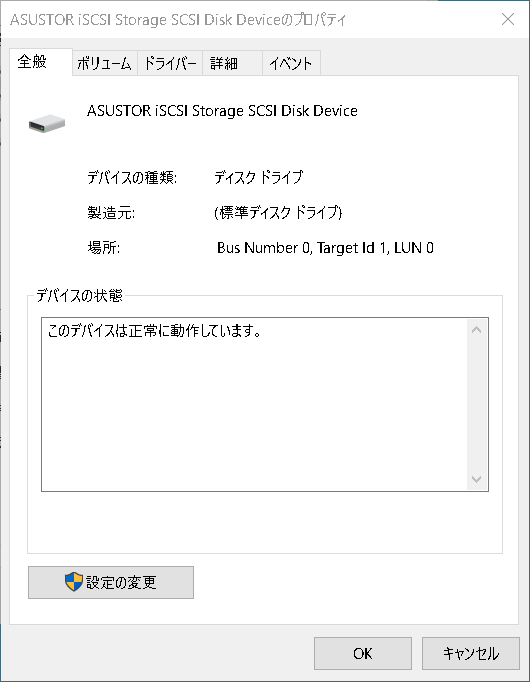
Task: Confirm with the OK button
Action: tap(363, 653)
